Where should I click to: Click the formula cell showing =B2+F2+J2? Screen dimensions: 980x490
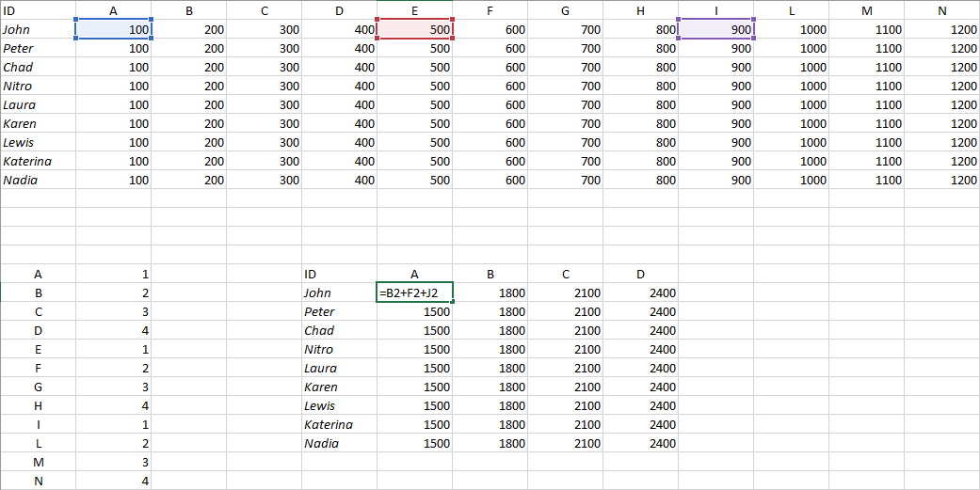(x=414, y=292)
